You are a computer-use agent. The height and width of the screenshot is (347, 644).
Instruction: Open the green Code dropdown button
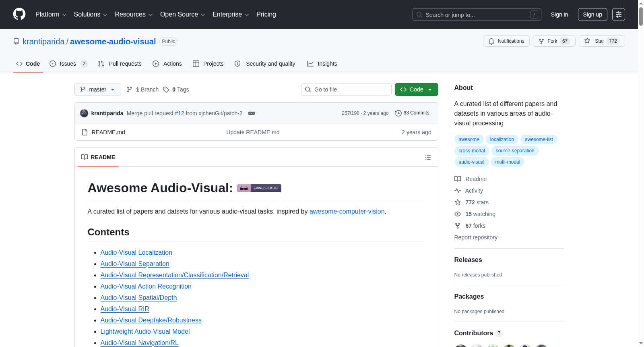[417, 89]
